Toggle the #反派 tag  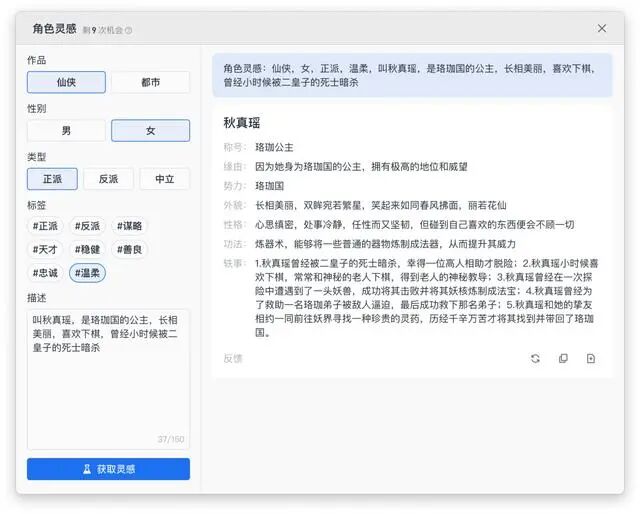click(x=87, y=226)
